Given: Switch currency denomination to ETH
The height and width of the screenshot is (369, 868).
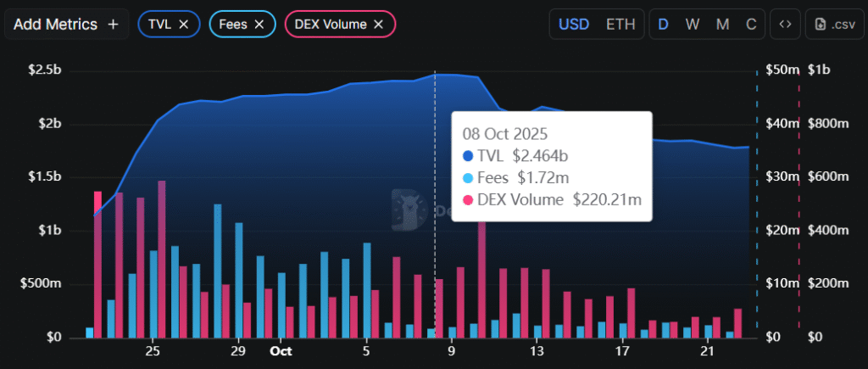Looking at the screenshot, I should coord(620,25).
